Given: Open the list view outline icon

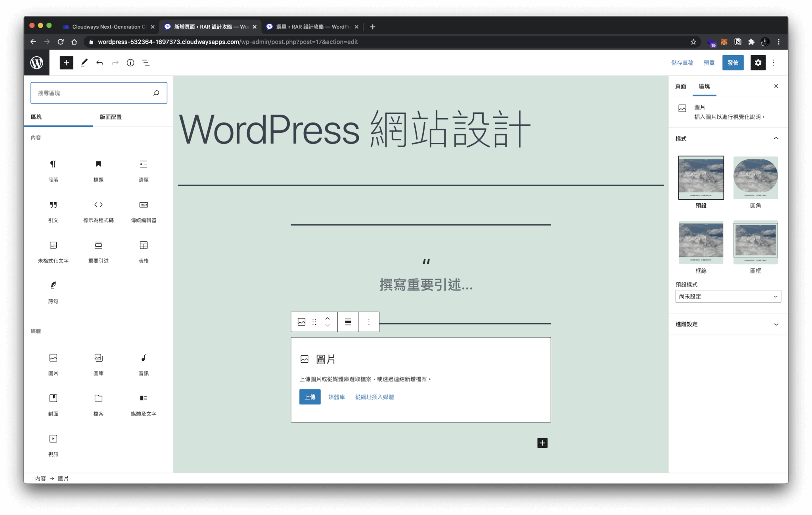Looking at the screenshot, I should (146, 63).
